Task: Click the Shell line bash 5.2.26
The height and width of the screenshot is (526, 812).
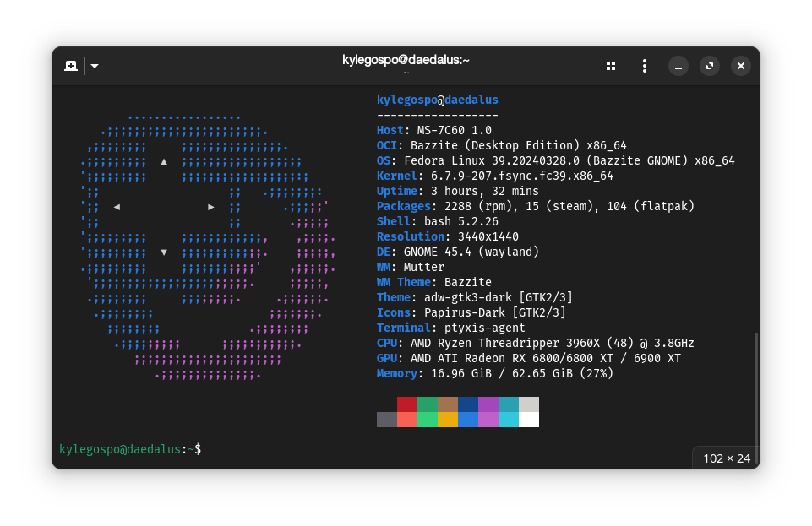Action: pyautogui.click(x=438, y=221)
